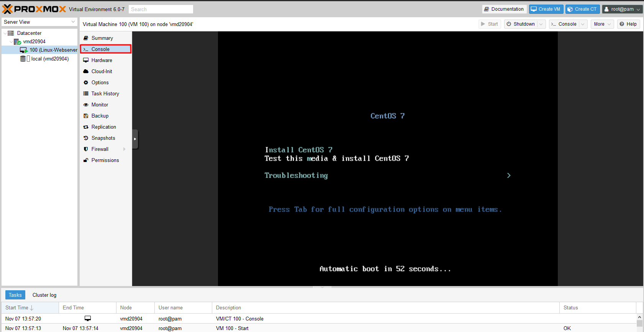The height and width of the screenshot is (332, 644).
Task: Click the vmd20904 node icon
Action: 17,41
